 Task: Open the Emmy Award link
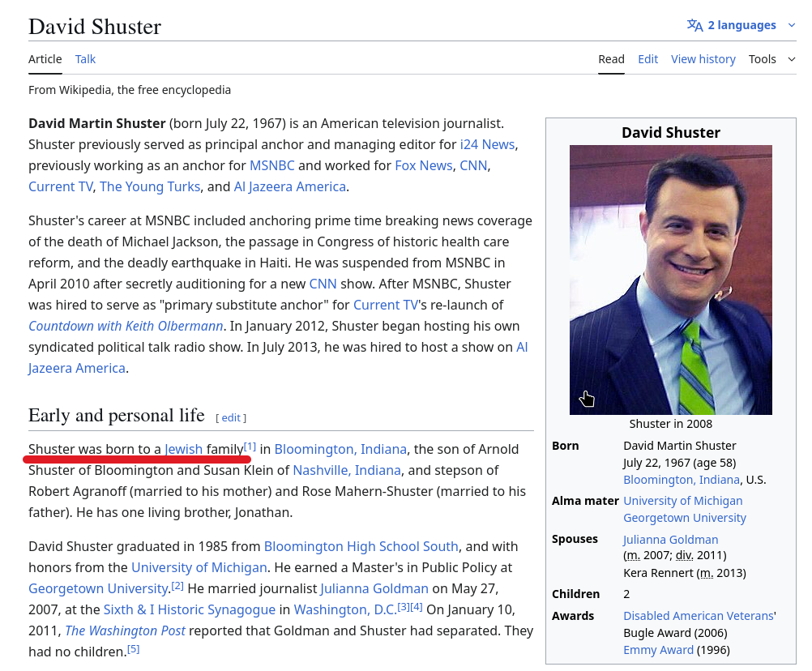click(658, 650)
